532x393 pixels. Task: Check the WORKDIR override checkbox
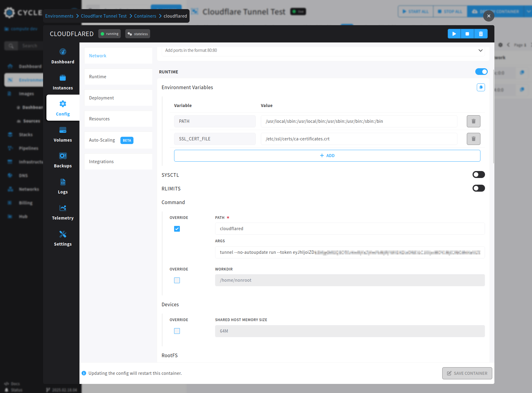[177, 280]
